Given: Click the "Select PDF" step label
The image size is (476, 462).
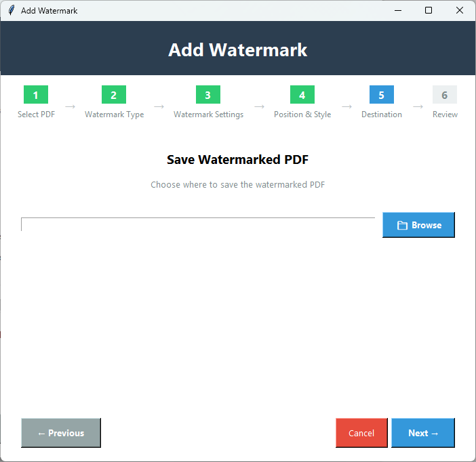Looking at the screenshot, I should [36, 114].
